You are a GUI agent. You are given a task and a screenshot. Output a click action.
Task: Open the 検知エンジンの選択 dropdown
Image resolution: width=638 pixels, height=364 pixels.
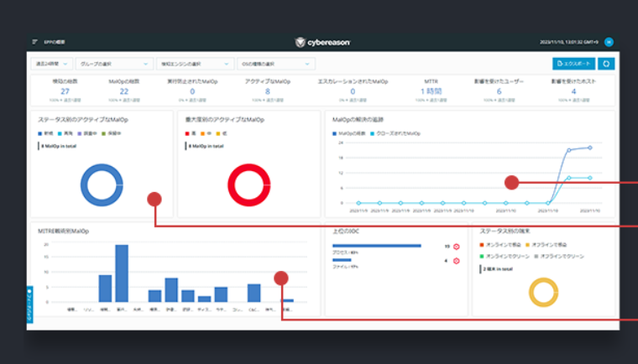(x=194, y=63)
